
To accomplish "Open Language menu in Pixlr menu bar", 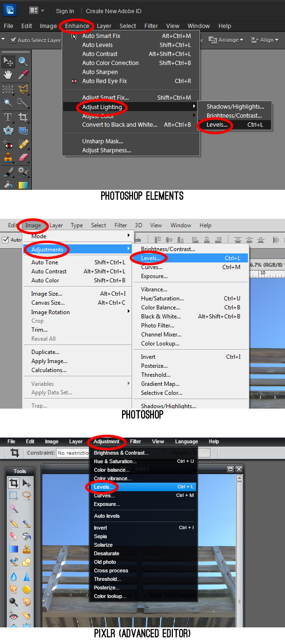I will (x=187, y=441).
